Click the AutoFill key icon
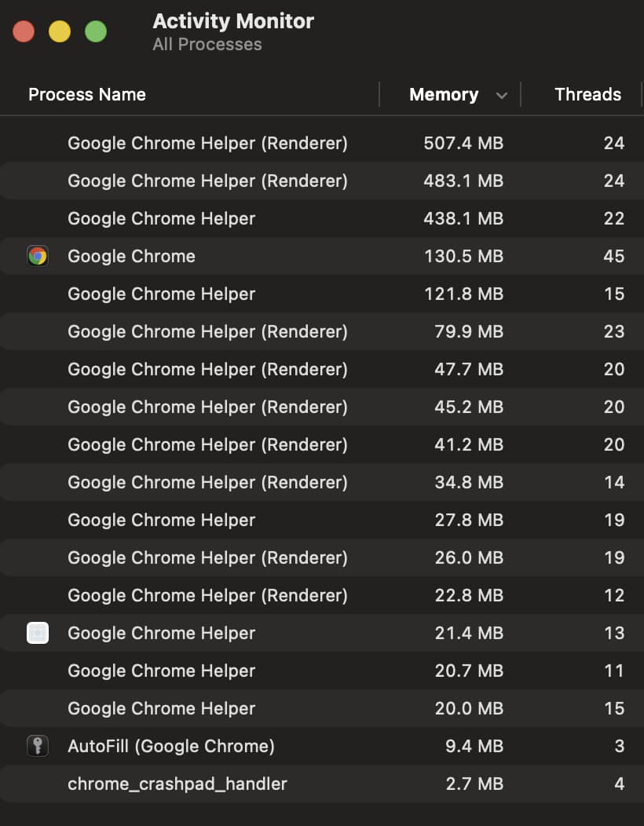The image size is (644, 826). click(x=38, y=746)
